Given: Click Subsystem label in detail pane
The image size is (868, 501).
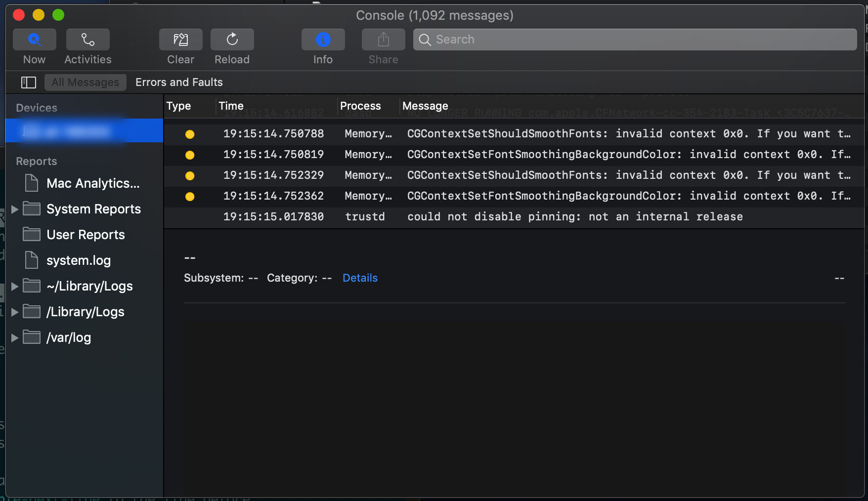Looking at the screenshot, I should point(214,278).
